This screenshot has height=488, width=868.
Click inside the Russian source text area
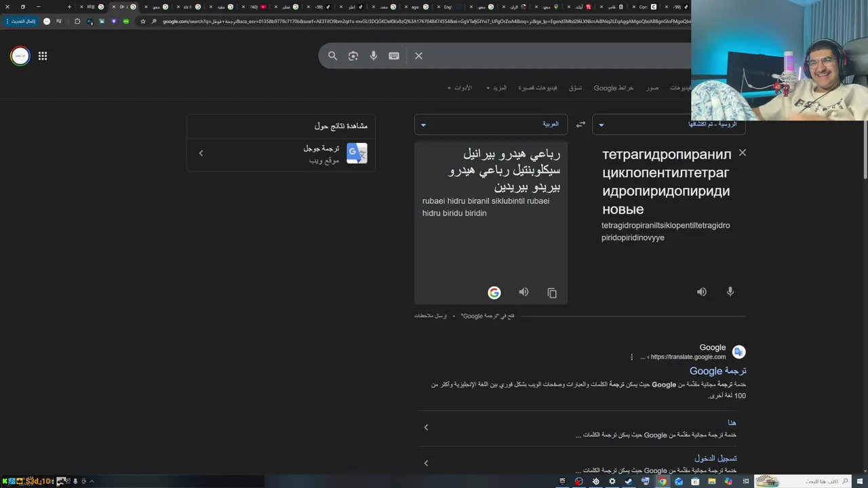[x=666, y=182]
